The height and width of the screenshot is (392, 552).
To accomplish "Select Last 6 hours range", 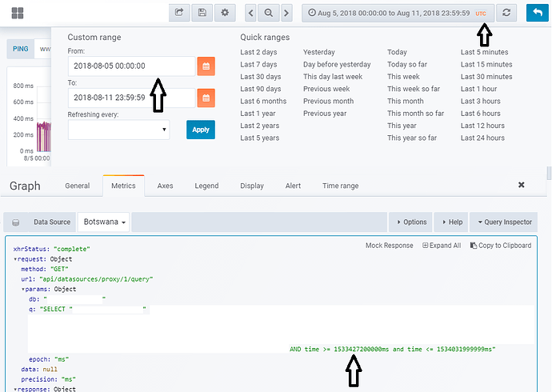I will coord(481,114).
